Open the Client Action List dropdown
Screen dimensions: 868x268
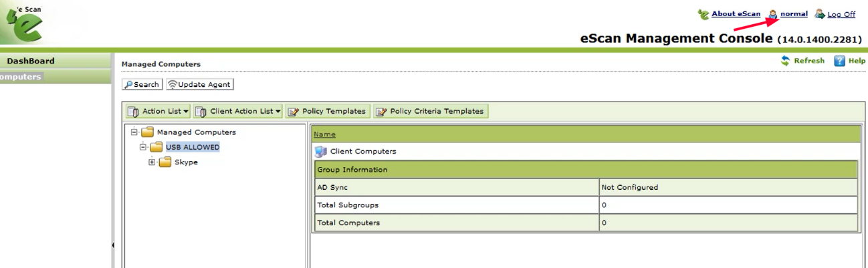(x=238, y=111)
